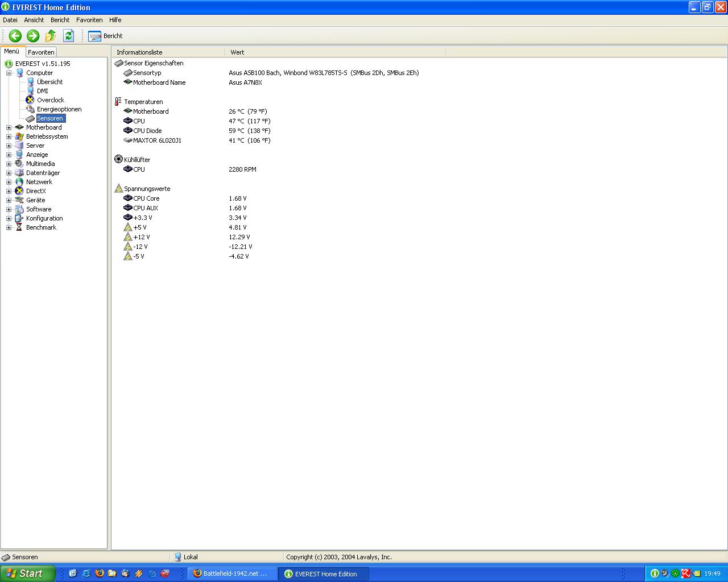The image size is (728, 582).
Task: Collapse the Computer tree node
Action: (x=9, y=73)
